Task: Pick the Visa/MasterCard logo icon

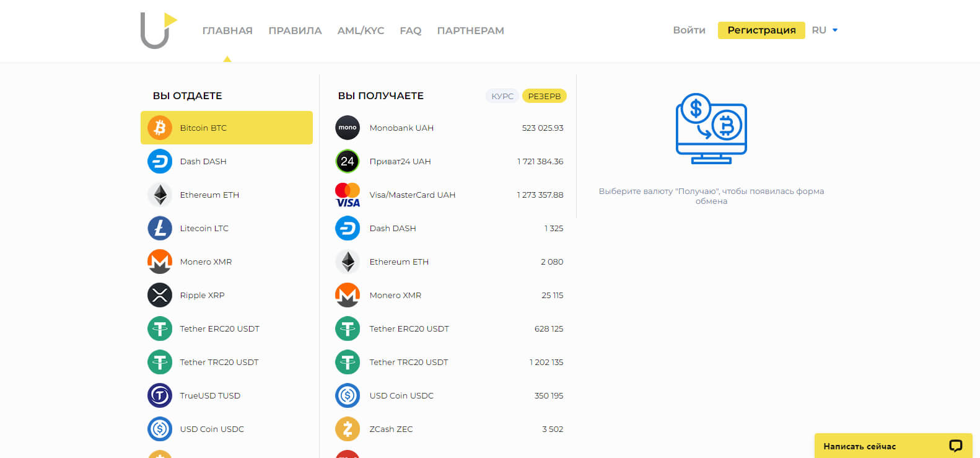Action: click(x=348, y=195)
